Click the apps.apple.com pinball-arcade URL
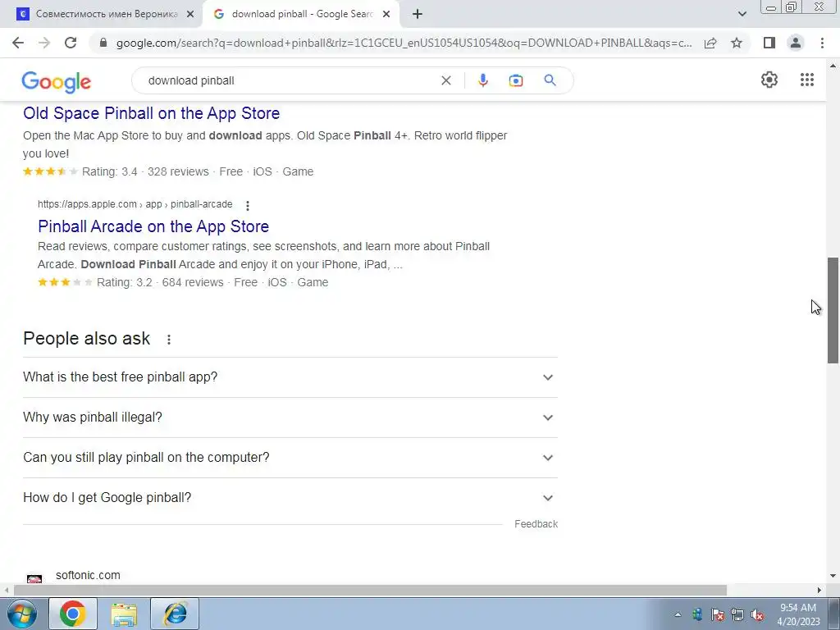 (x=135, y=204)
